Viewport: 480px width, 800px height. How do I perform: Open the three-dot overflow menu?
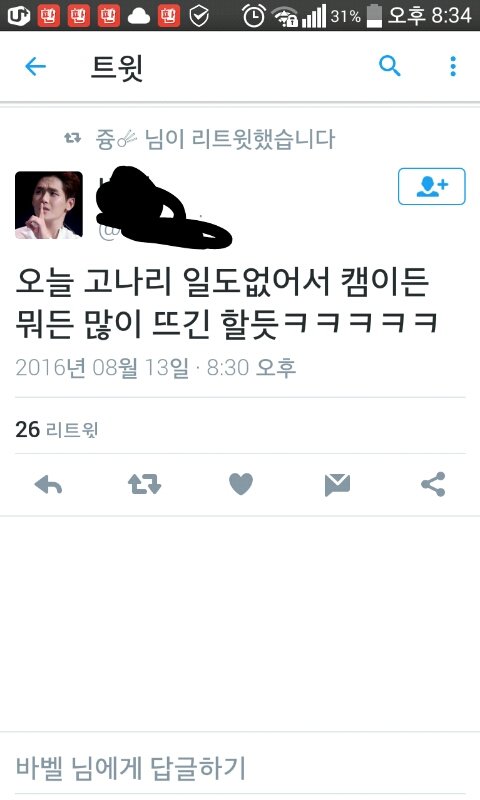453,66
